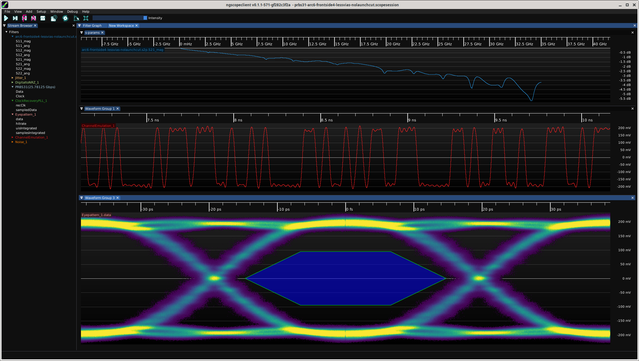Open the Help menu
This screenshot has height=361, width=639.
pyautogui.click(x=86, y=11)
